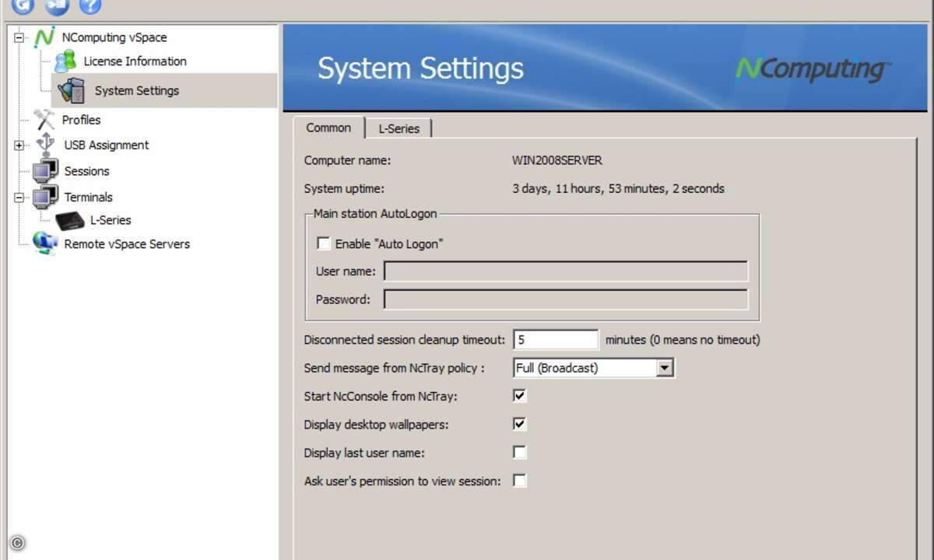The image size is (934, 560).
Task: Open Profiles in the tree
Action: (x=82, y=120)
